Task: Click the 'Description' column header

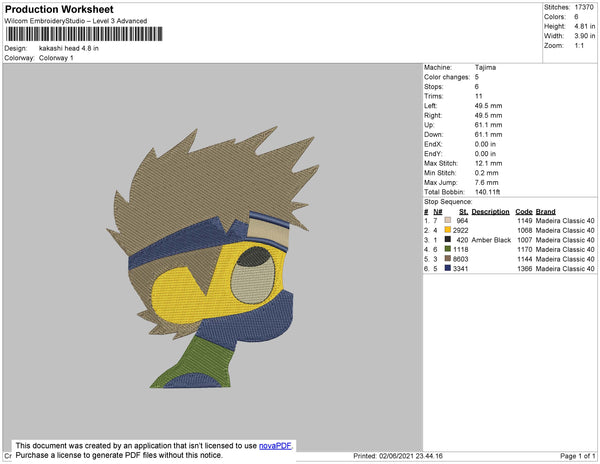Action: point(491,212)
